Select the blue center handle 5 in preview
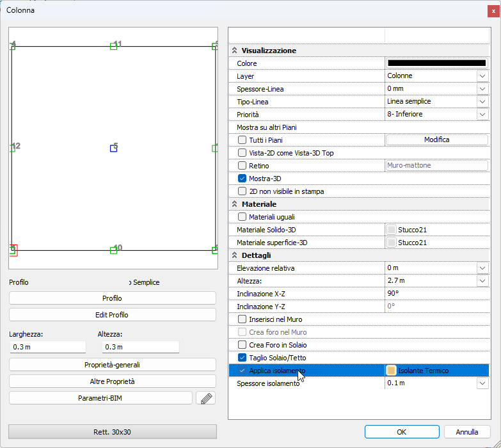Viewport: 501px width, 448px height. pyautogui.click(x=113, y=148)
